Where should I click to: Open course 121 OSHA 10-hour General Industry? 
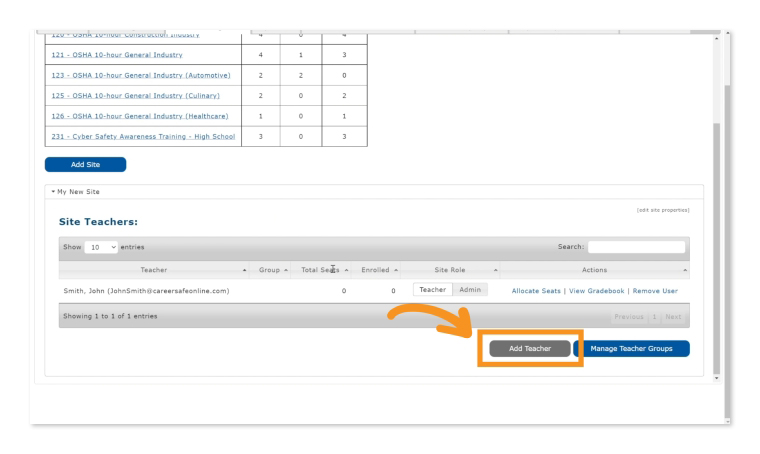[117, 55]
